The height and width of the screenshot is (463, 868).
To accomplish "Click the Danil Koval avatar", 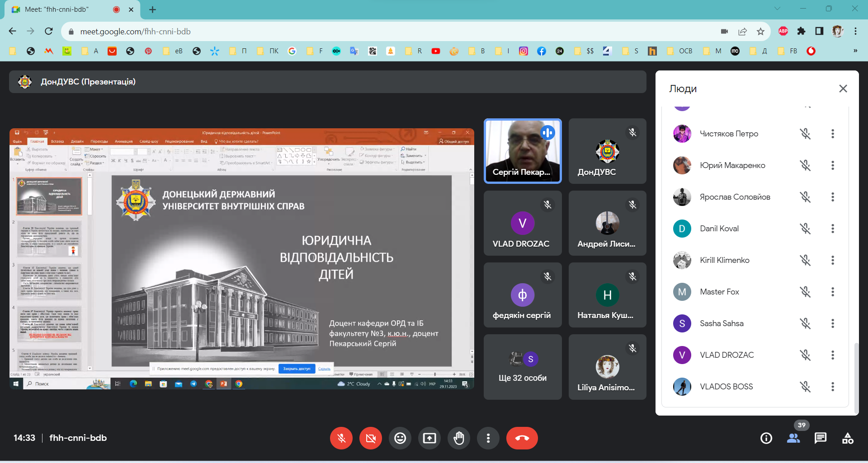I will pos(682,229).
